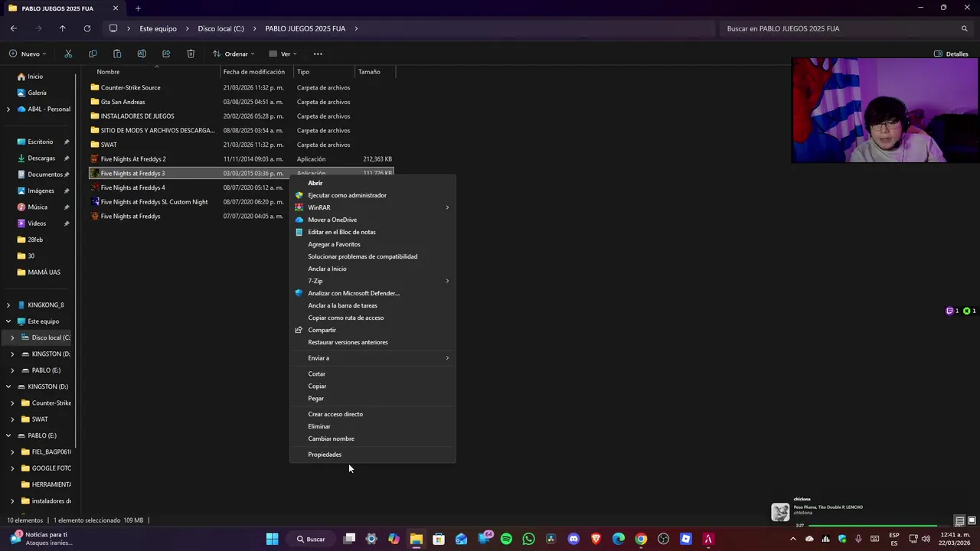This screenshot has height=551, width=980.
Task: Select Cambiar nombre menu entry
Action: click(x=373, y=439)
